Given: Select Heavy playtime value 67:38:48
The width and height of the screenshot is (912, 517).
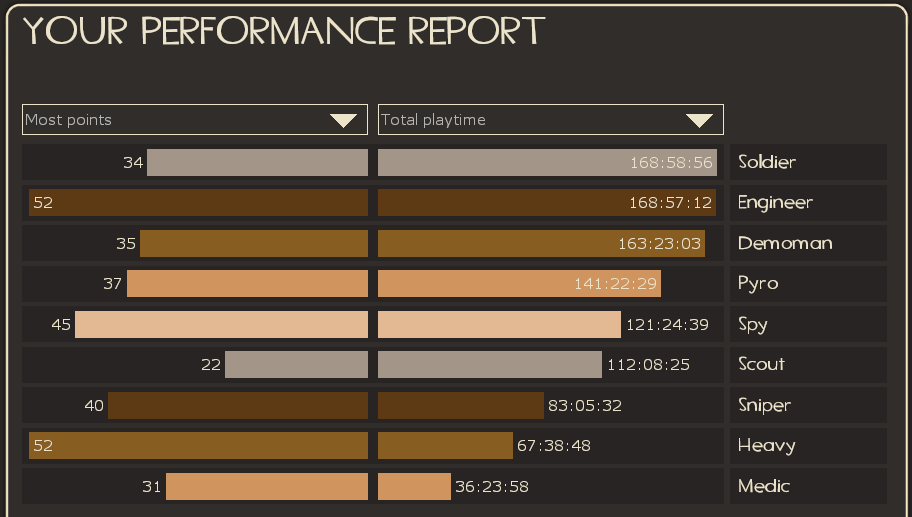Looking at the screenshot, I should pyautogui.click(x=554, y=445).
